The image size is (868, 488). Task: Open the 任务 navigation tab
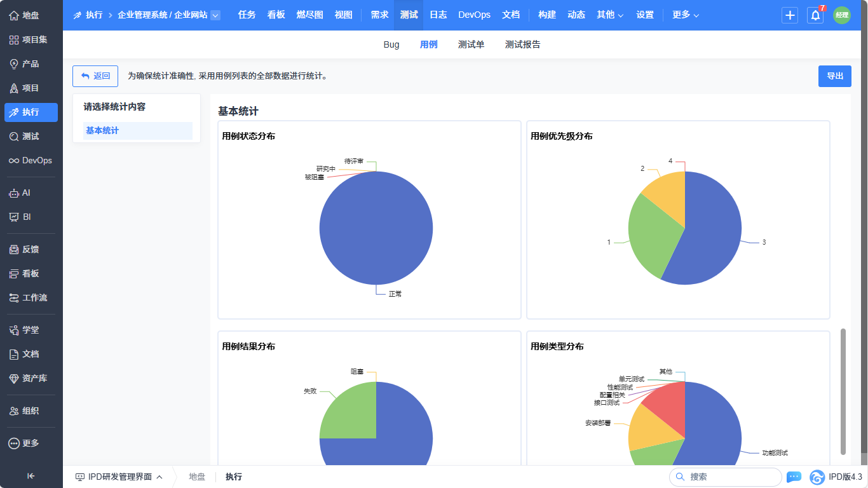(247, 15)
